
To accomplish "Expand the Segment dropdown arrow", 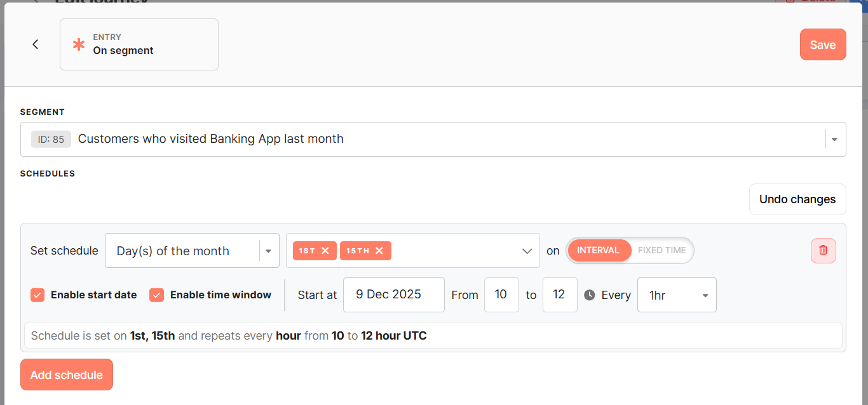I will tap(834, 140).
